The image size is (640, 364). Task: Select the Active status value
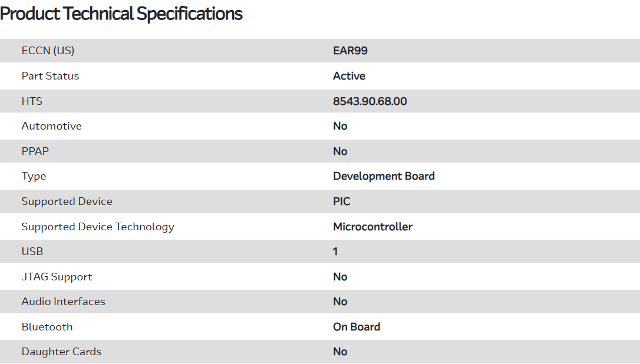349,76
